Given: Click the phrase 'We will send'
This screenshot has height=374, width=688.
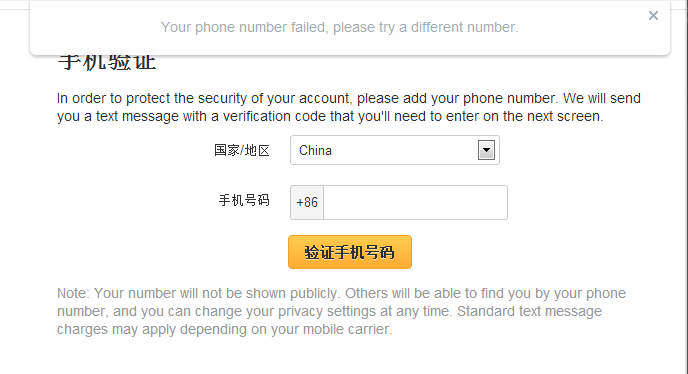Looking at the screenshot, I should pos(602,98).
